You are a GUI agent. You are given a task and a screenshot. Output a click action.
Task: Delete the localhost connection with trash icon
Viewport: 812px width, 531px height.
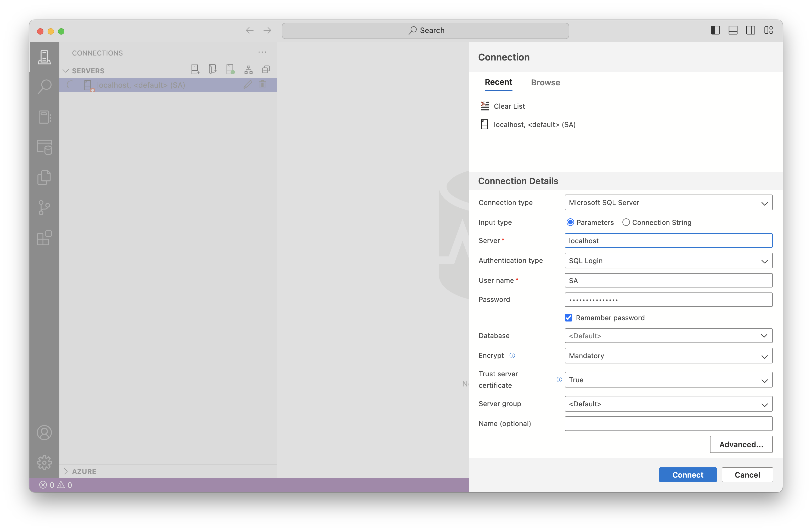(x=262, y=85)
